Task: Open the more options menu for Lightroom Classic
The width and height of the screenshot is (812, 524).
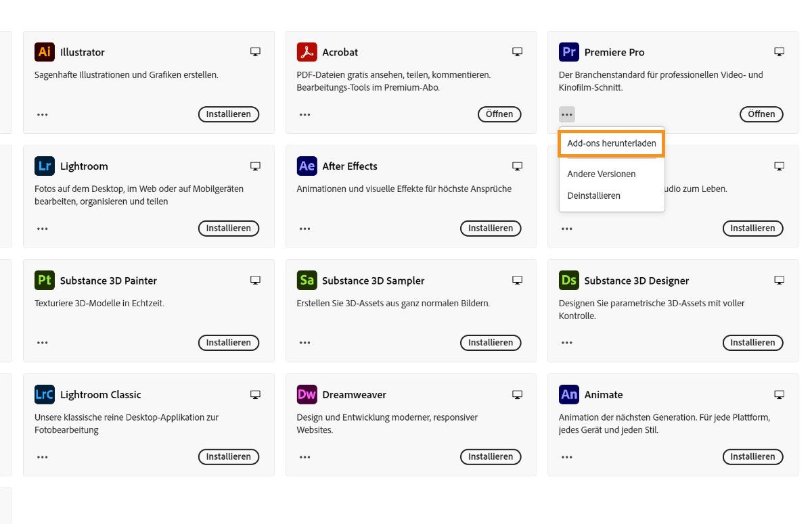Action: click(x=42, y=456)
